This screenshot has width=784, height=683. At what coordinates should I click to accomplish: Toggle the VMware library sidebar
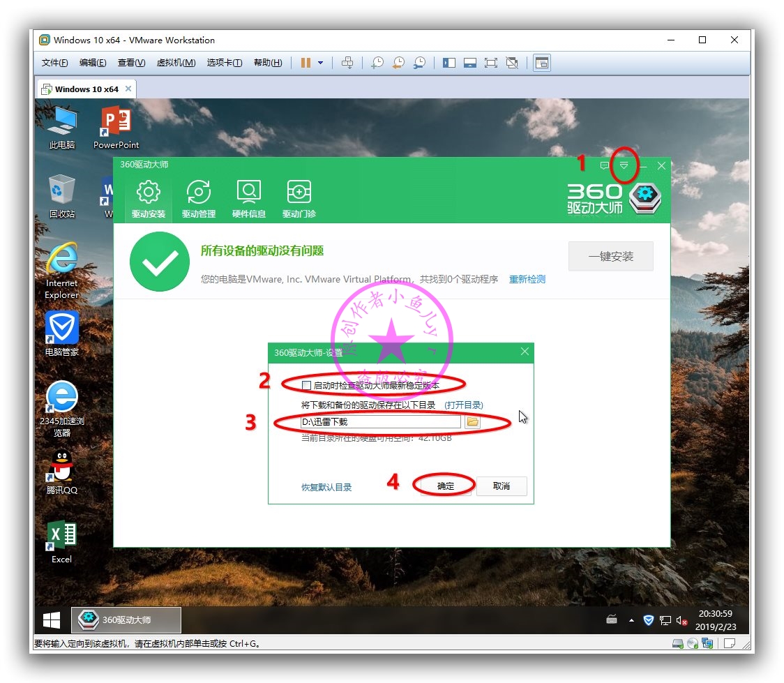pos(449,63)
